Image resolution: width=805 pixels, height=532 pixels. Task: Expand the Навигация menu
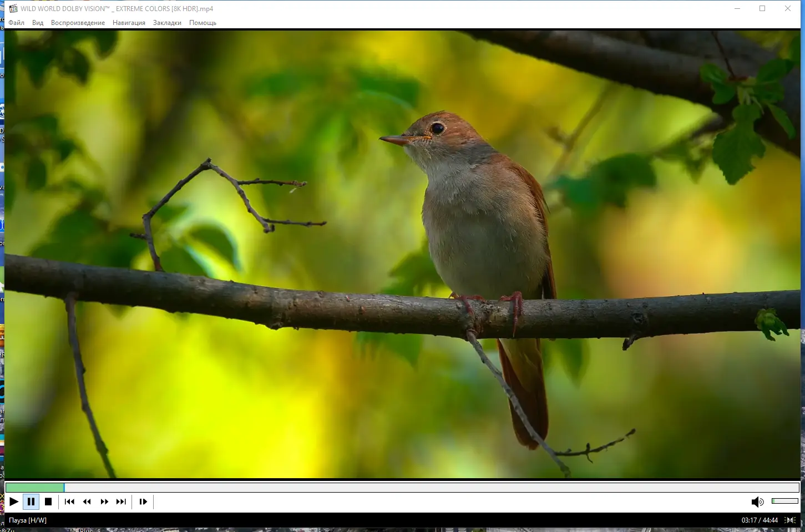(129, 23)
